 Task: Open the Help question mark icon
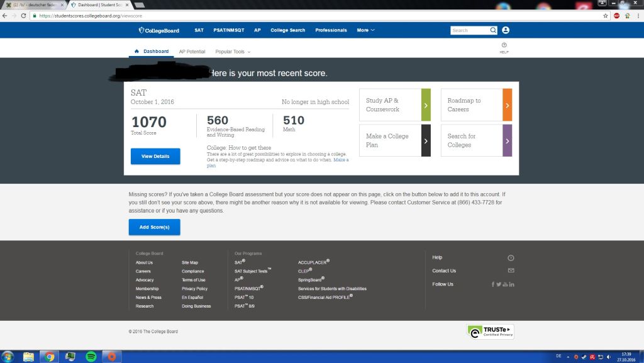[x=504, y=45]
